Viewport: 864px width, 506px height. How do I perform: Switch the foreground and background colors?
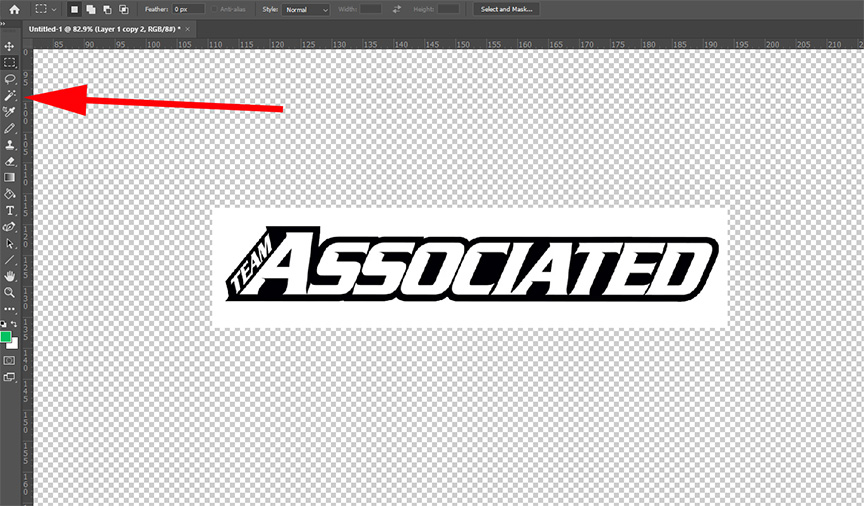14,324
